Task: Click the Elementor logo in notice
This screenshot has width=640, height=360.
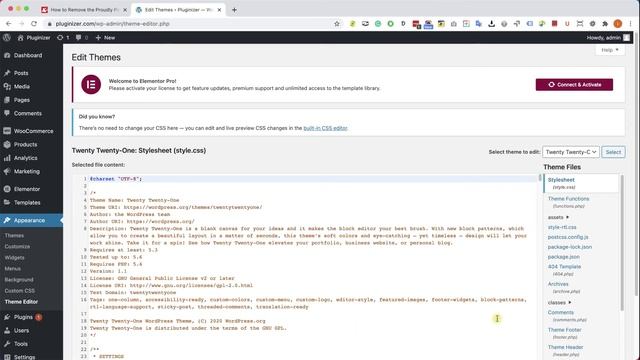Action: click(91, 84)
